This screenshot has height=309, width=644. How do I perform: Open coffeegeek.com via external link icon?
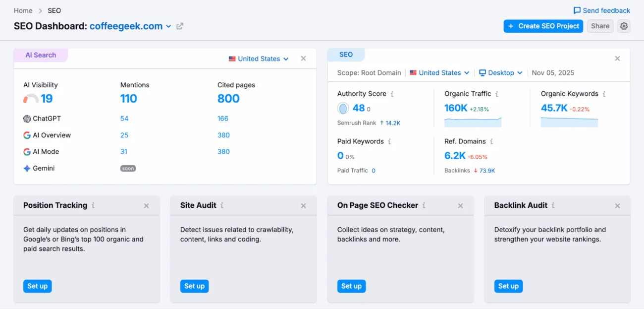pos(180,26)
